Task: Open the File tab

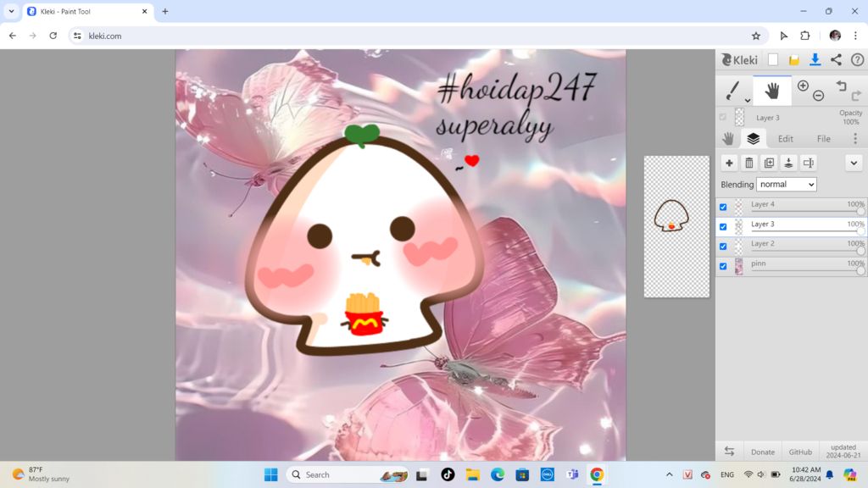Action: tap(824, 139)
